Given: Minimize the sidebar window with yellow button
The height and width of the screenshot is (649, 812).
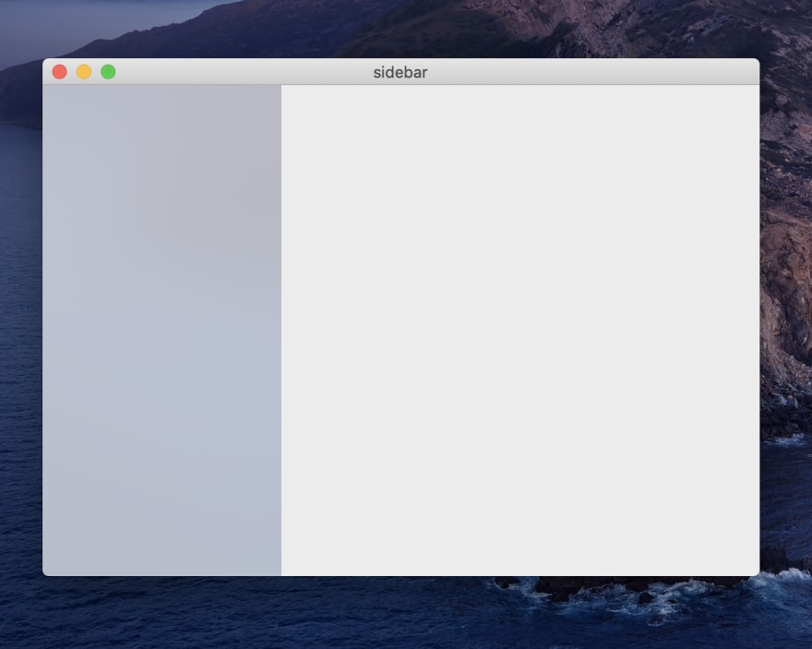Looking at the screenshot, I should pos(84,72).
